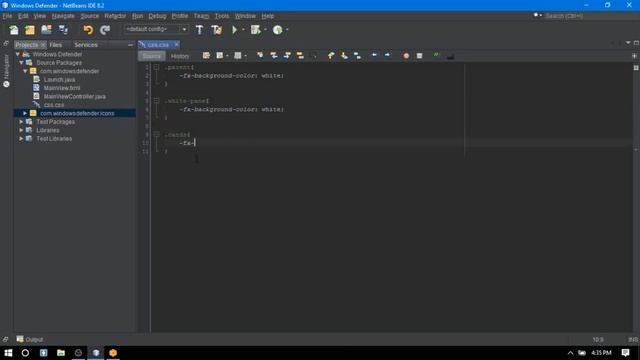Expand the Libraries node
640x360 pixels.
tap(21, 130)
